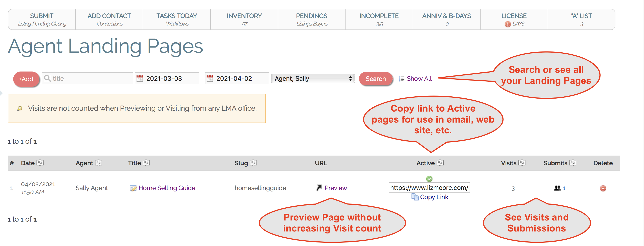Sort table by Date column
The image size is (644, 246).
coord(40,163)
